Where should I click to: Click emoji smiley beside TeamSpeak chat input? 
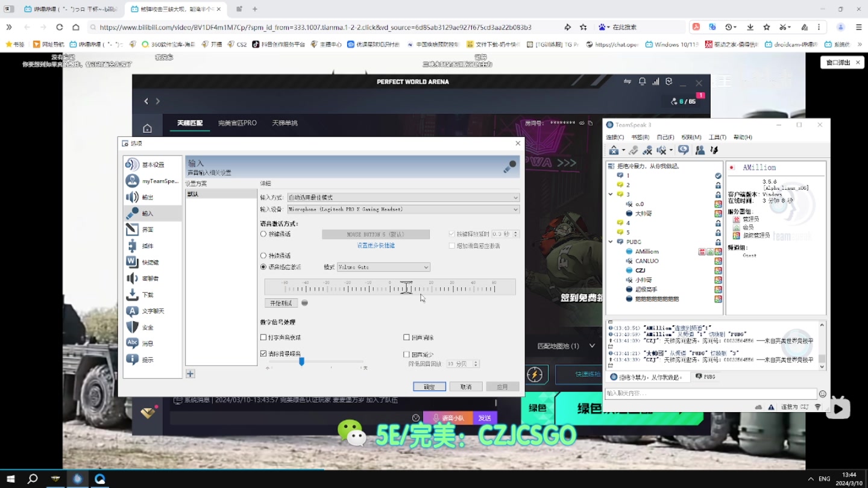pos(822,394)
